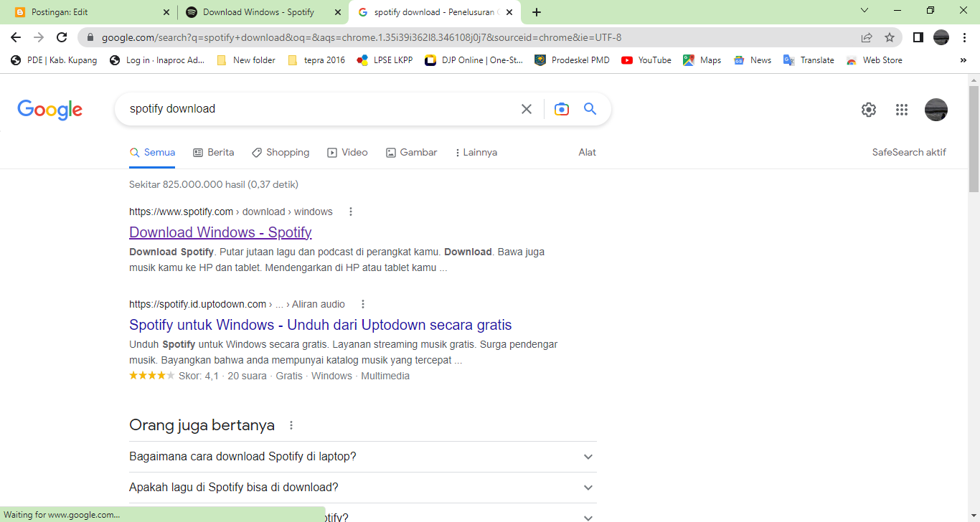Reload the page with refresh icon
980x522 pixels.
[x=62, y=37]
